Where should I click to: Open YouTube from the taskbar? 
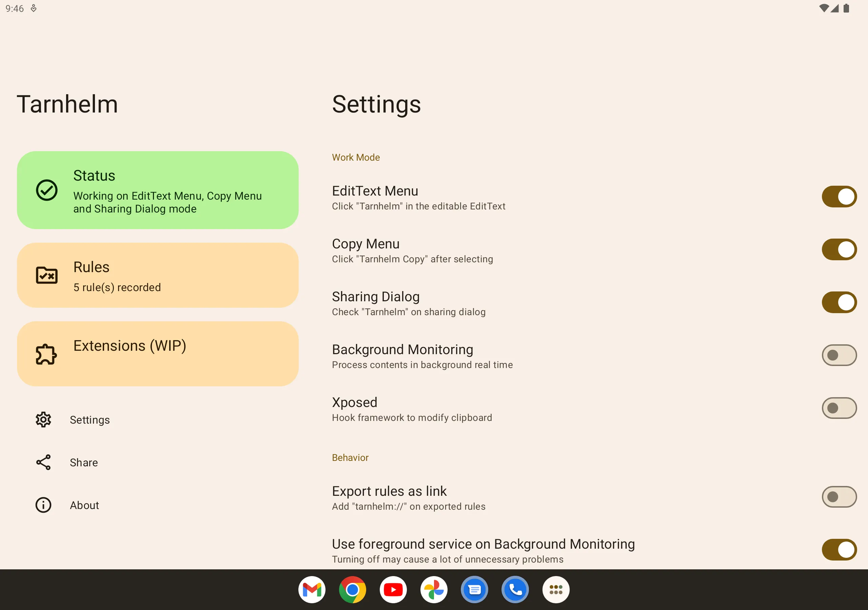[393, 590]
